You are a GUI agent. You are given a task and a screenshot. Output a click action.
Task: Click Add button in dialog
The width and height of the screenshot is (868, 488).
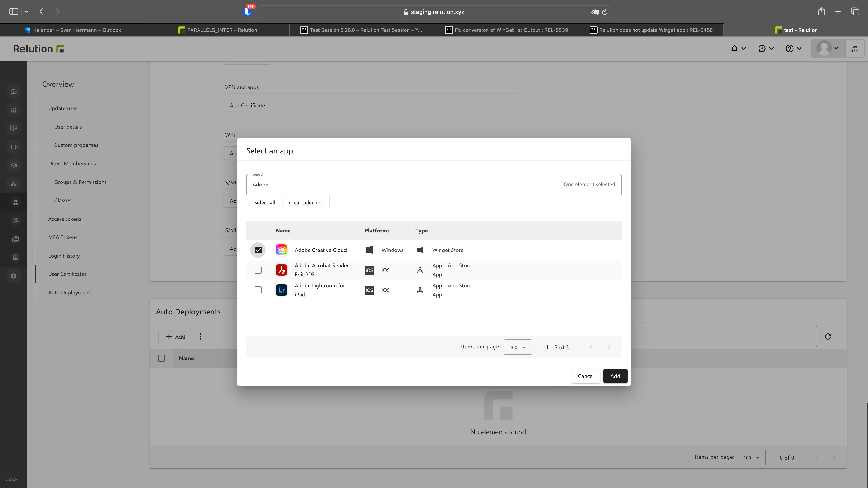coord(615,376)
